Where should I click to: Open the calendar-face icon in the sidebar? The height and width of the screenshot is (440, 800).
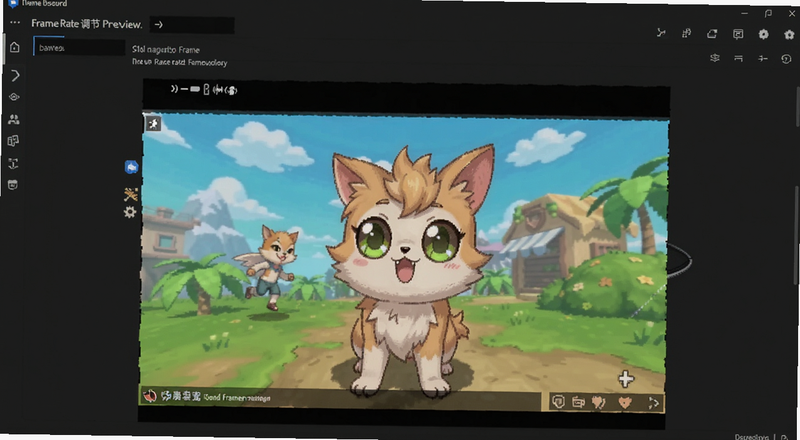click(13, 185)
